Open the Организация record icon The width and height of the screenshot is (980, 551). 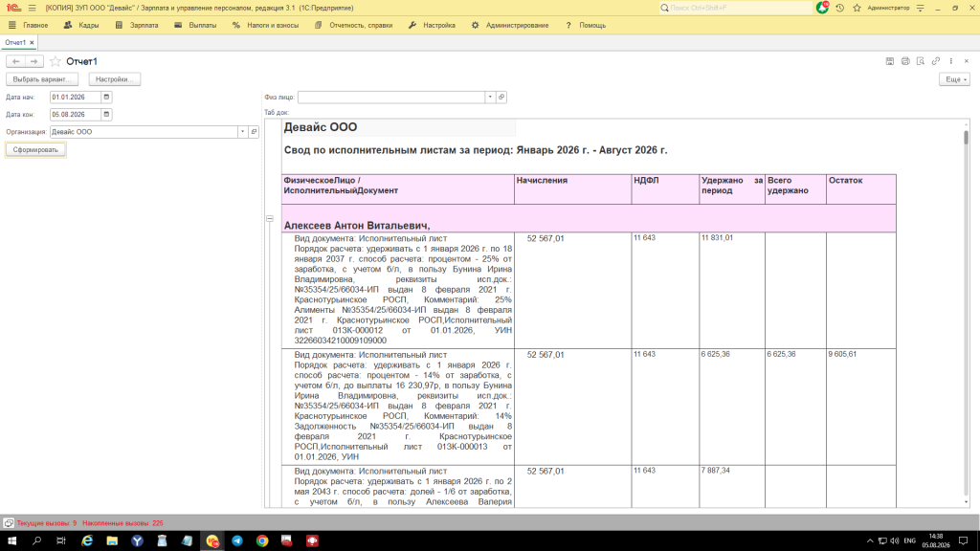tap(254, 132)
